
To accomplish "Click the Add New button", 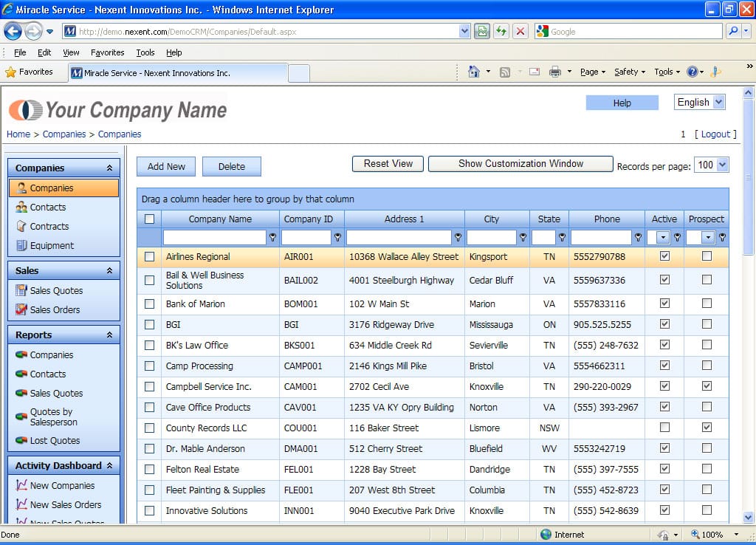I will [x=166, y=166].
